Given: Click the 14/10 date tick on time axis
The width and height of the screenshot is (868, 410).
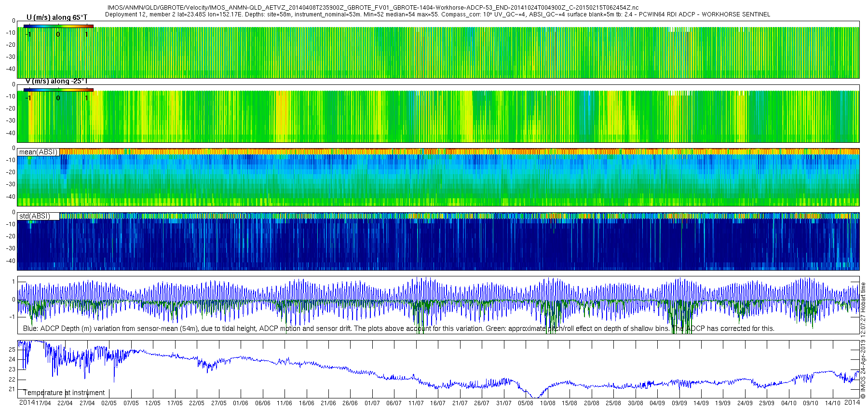Looking at the screenshot, I should (x=833, y=403).
